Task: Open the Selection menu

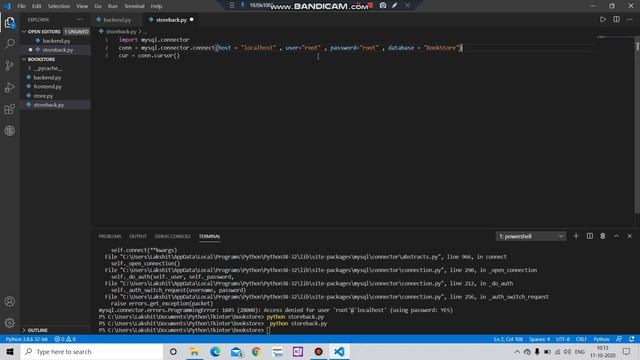Action: (x=59, y=6)
